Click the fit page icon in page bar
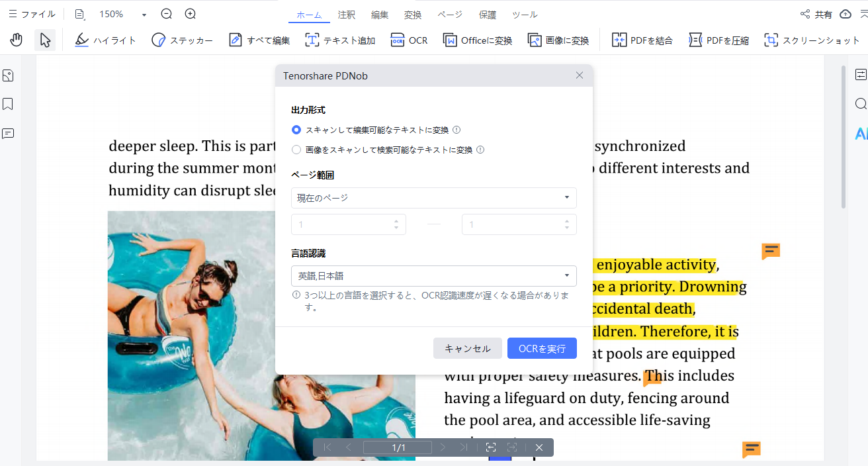 [491, 447]
